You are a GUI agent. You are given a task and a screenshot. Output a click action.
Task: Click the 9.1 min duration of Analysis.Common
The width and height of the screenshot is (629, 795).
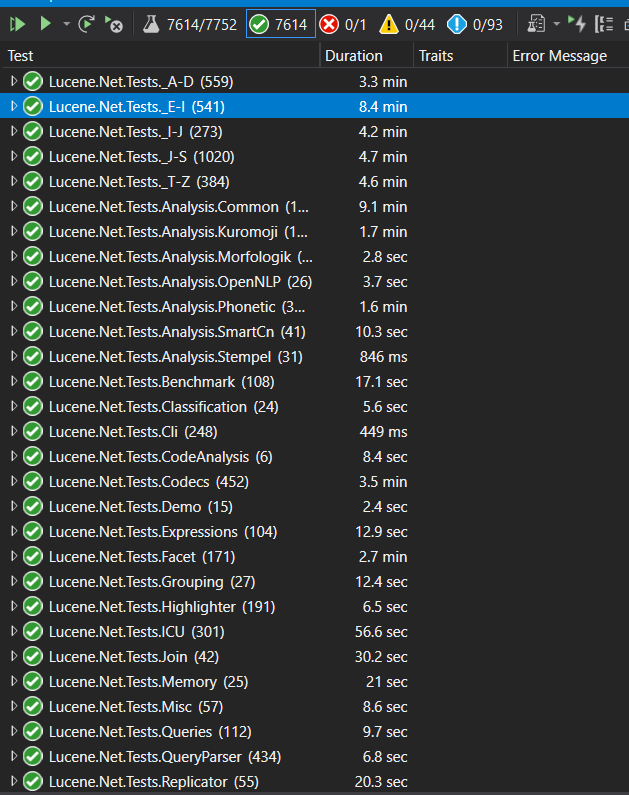click(x=383, y=207)
